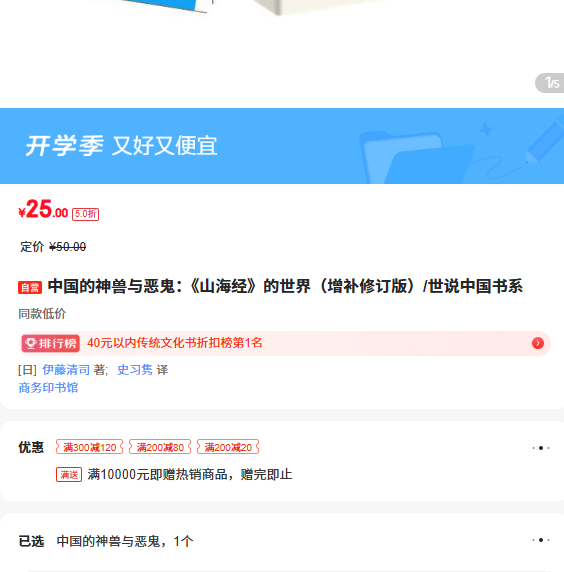The width and height of the screenshot is (564, 572).
Task: Click the 满送 gift tag
Action: coord(69,475)
